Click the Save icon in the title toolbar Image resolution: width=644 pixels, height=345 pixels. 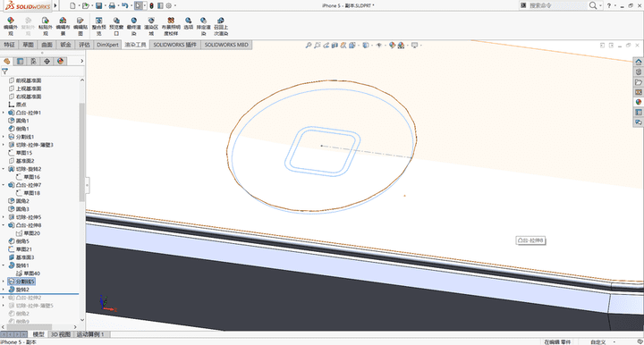click(x=98, y=5)
